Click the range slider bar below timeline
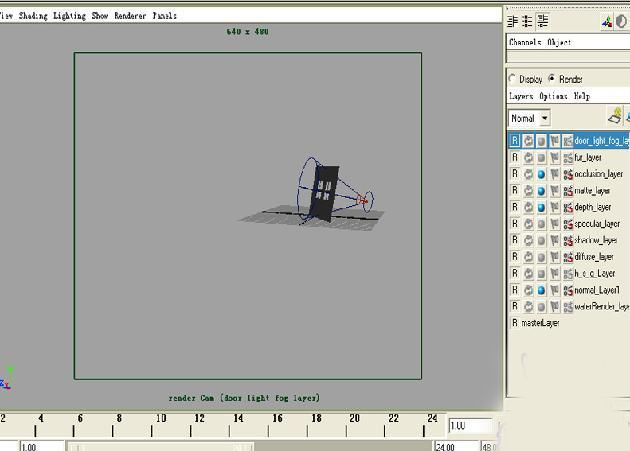The image size is (630, 451). tap(250, 446)
